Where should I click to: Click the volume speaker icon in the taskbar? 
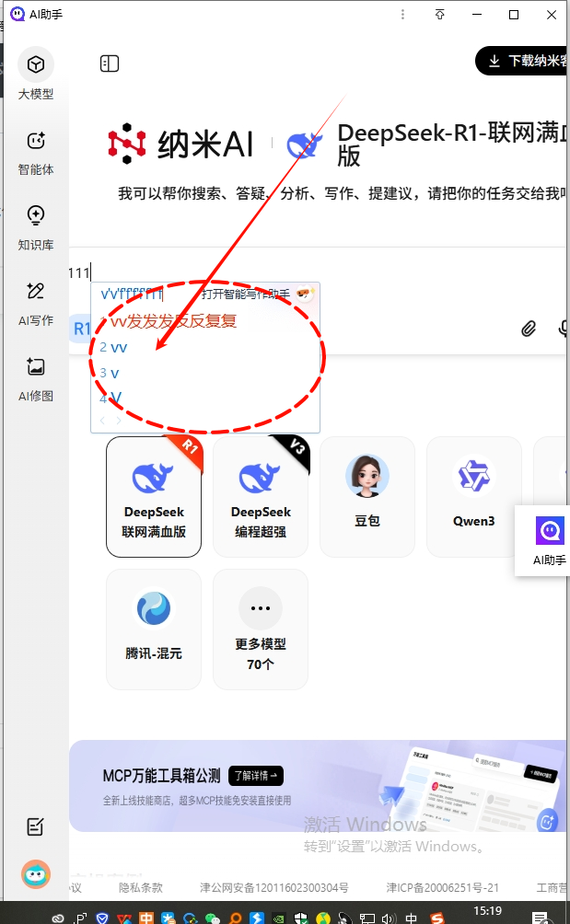pyautogui.click(x=389, y=918)
